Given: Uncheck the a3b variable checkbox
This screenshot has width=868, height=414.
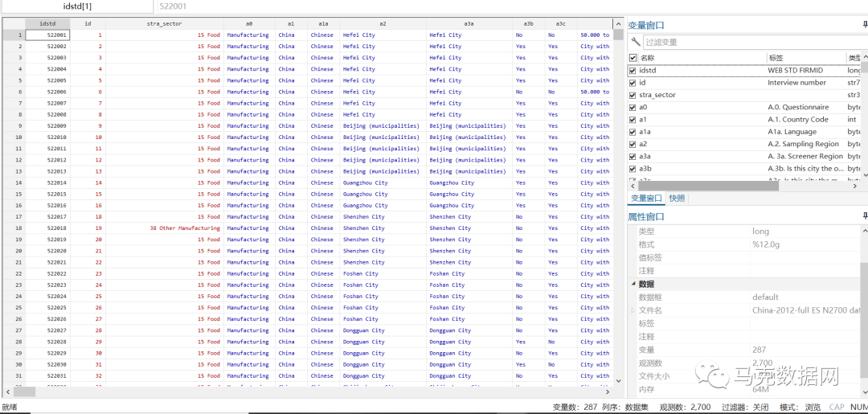Looking at the screenshot, I should click(x=633, y=169).
